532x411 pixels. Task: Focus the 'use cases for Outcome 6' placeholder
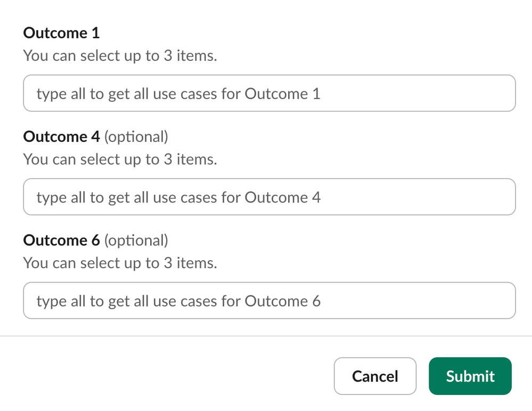coord(178,301)
